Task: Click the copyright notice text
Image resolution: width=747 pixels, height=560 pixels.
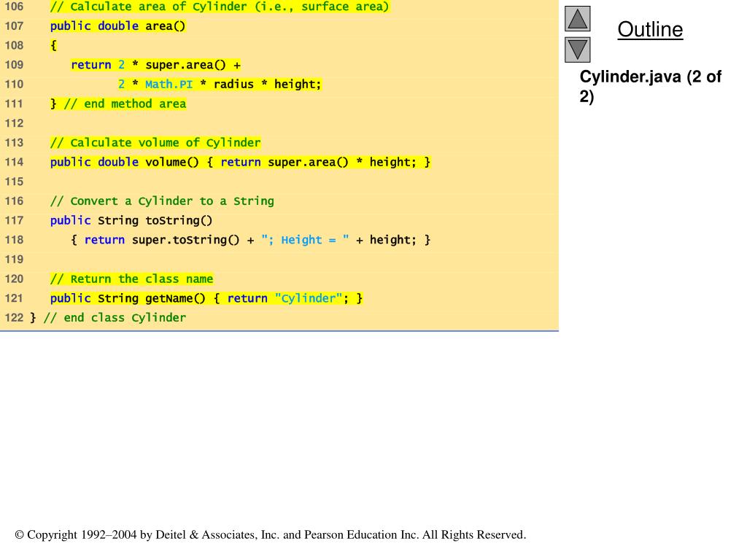Action: click(271, 534)
